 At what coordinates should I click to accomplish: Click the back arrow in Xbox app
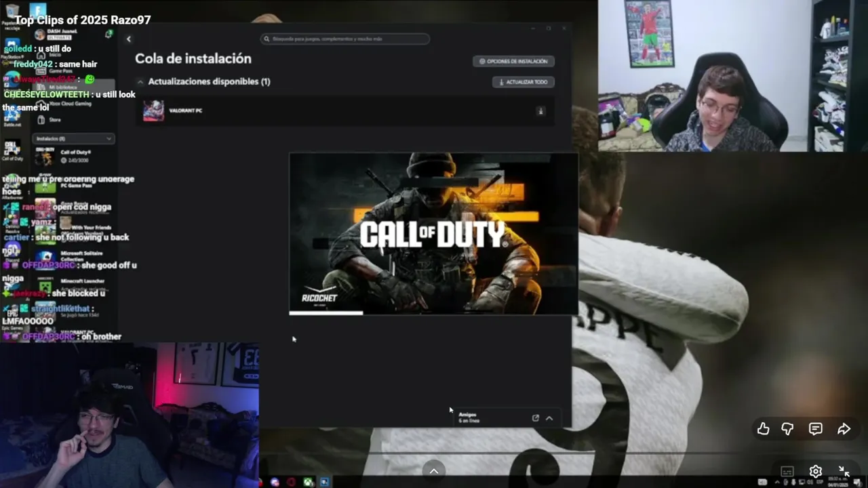[129, 39]
